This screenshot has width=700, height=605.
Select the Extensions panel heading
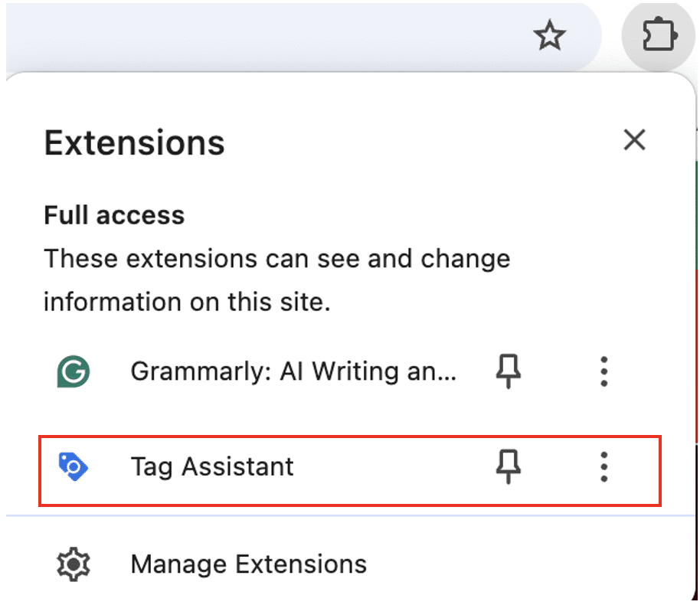click(133, 142)
